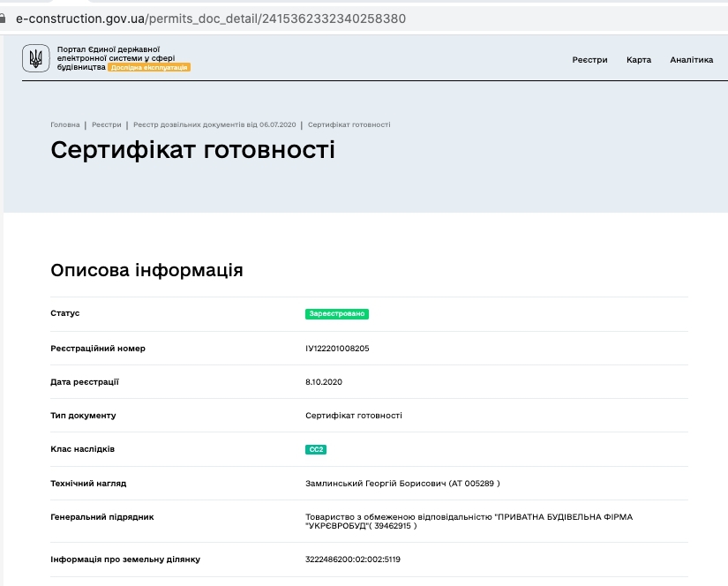
Task: Click the Генеральний підрядник label
Action: (102, 517)
